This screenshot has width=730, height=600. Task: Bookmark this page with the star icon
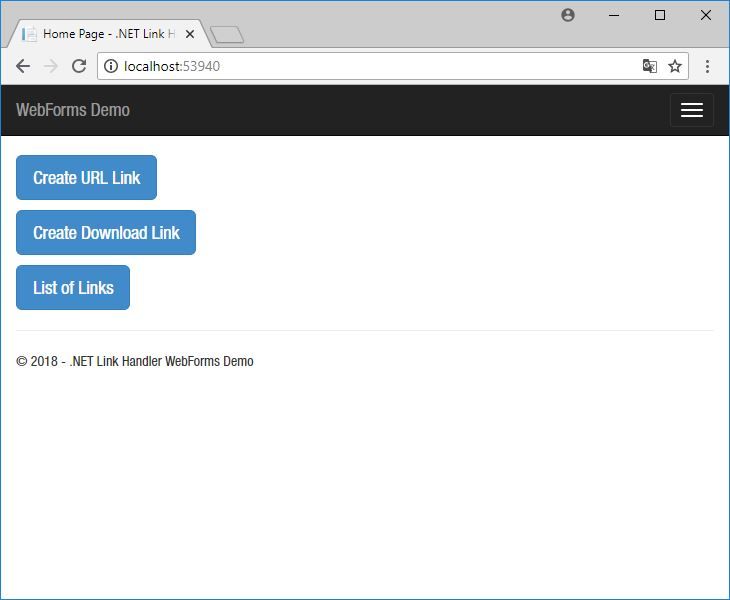[675, 66]
